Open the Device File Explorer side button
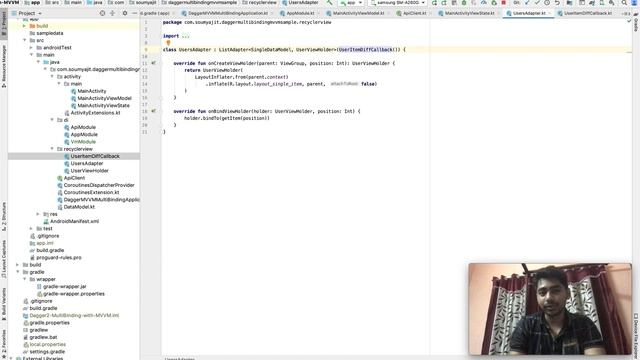The width and height of the screenshot is (640, 360). pos(636,336)
